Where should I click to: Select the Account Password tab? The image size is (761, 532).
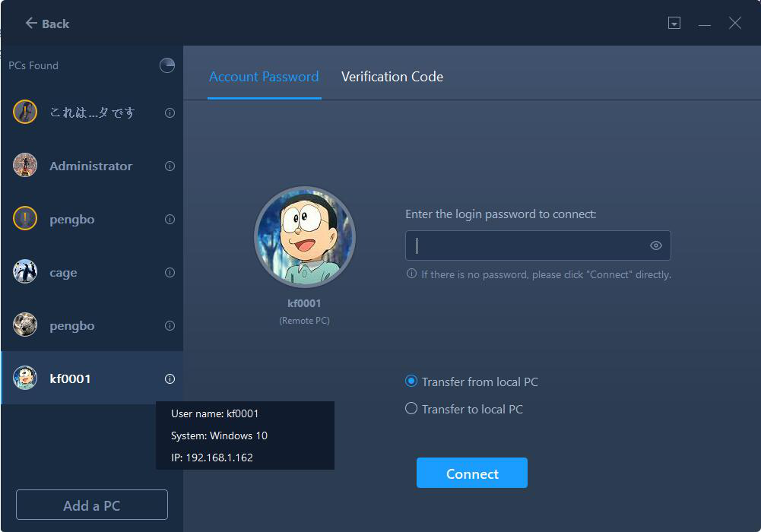click(x=264, y=77)
